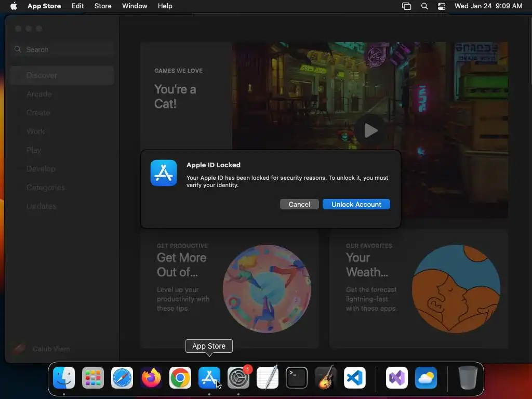Open Finder from the Dock
This screenshot has width=532, height=399.
(64, 378)
